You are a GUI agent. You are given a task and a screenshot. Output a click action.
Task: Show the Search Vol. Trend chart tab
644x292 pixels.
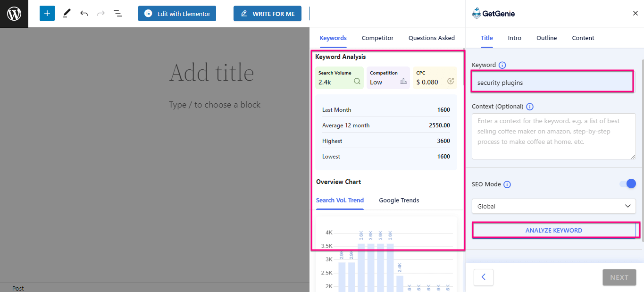[x=340, y=200]
